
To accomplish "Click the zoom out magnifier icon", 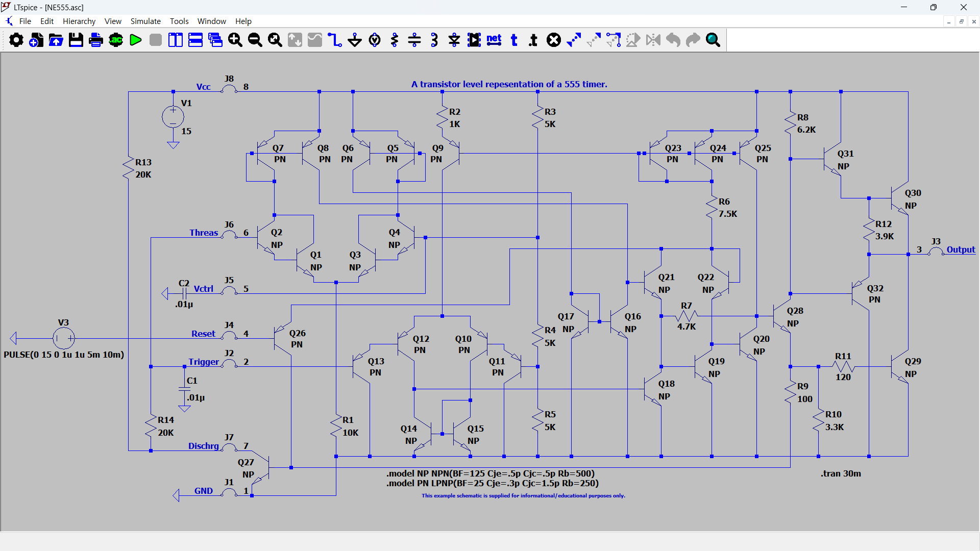I will click(x=255, y=40).
